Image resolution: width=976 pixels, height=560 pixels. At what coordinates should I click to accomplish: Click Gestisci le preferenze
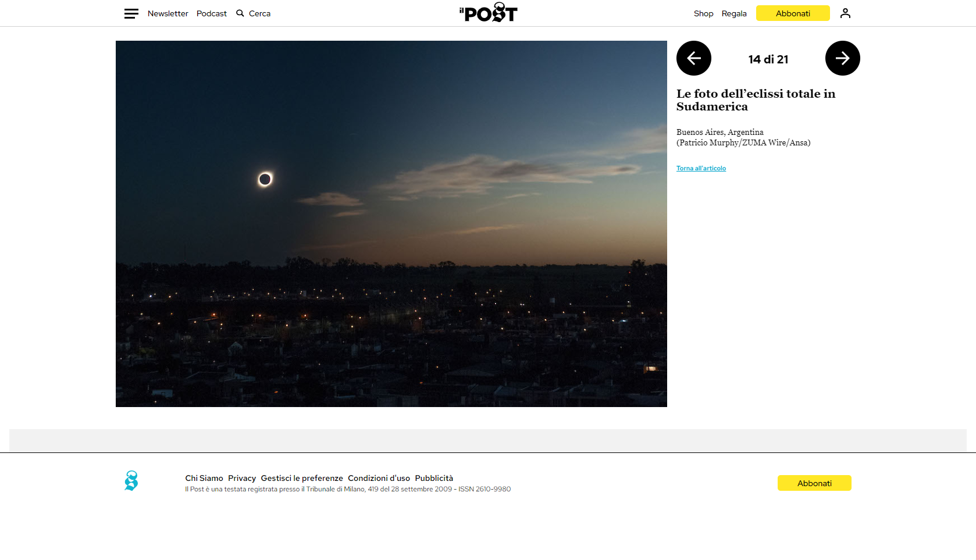tap(302, 478)
